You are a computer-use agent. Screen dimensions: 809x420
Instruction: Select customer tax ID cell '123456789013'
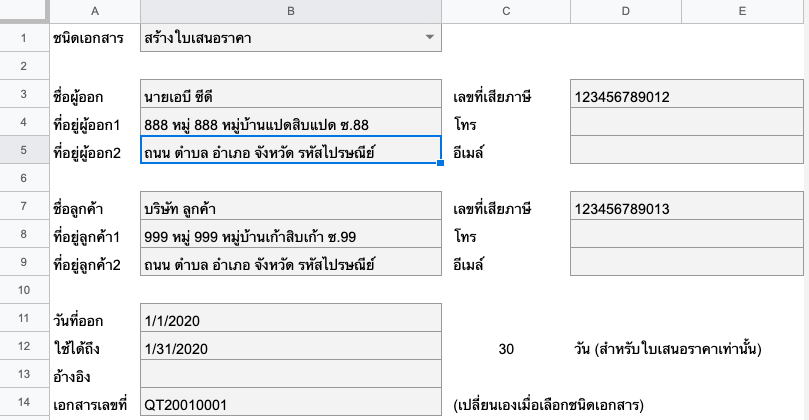687,206
